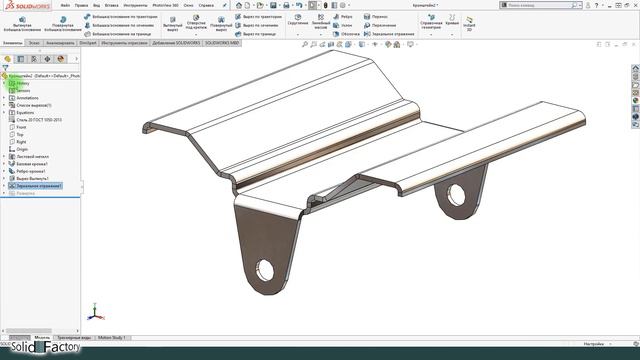Expand the History tree node

pos(4,83)
